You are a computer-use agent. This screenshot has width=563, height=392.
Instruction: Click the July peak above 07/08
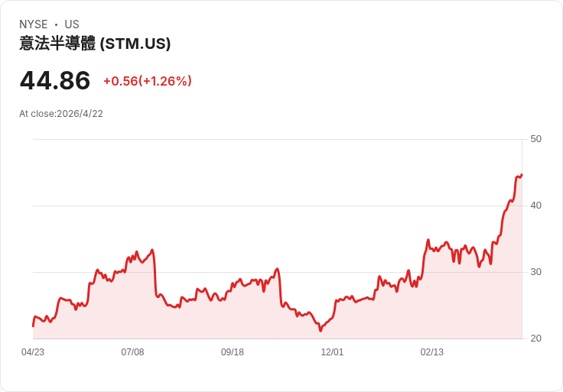(152, 250)
